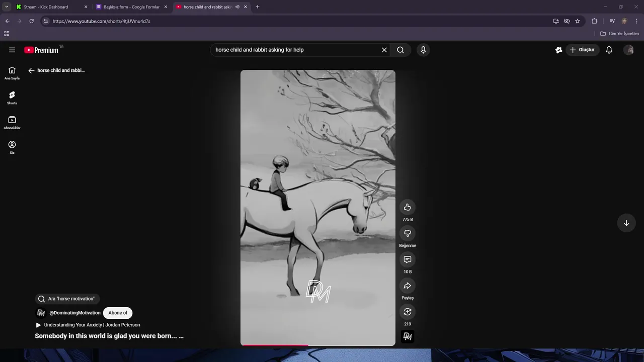This screenshot has height=362, width=644.
Task: Open the browser extensions puzzle icon
Action: click(594, 21)
